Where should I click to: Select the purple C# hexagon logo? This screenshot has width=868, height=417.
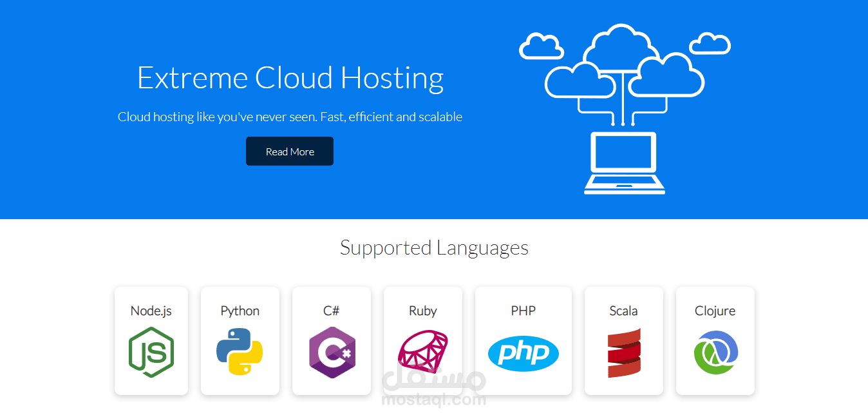click(332, 352)
